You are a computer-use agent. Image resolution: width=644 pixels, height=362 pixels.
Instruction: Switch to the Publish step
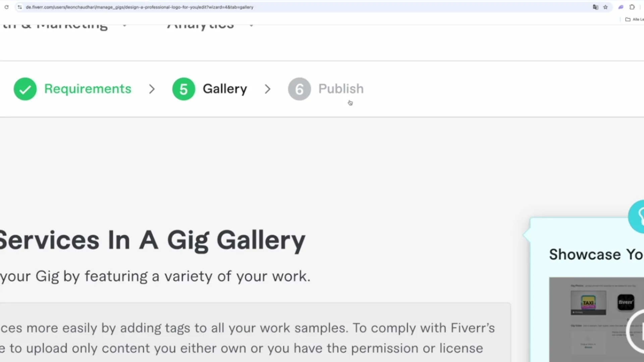tap(341, 89)
